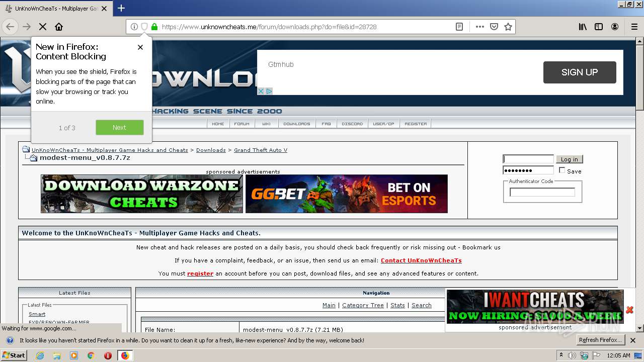The image size is (644, 362).
Task: Open the content blocking shield icon
Action: pyautogui.click(x=144, y=27)
